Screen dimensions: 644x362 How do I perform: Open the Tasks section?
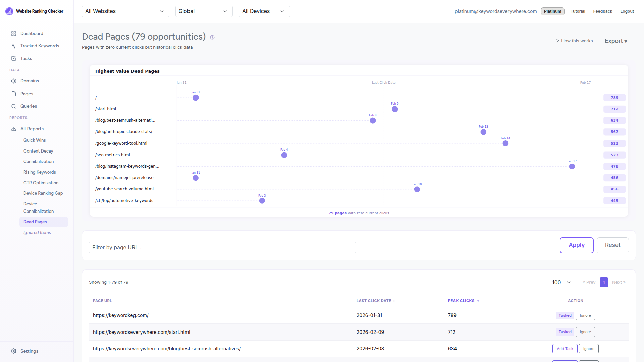point(26,58)
